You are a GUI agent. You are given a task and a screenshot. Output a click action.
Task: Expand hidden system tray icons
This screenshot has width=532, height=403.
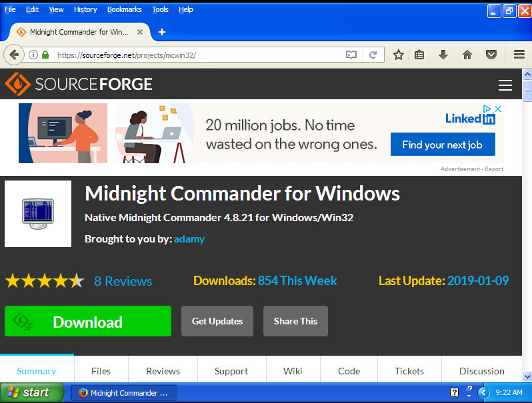tap(483, 393)
